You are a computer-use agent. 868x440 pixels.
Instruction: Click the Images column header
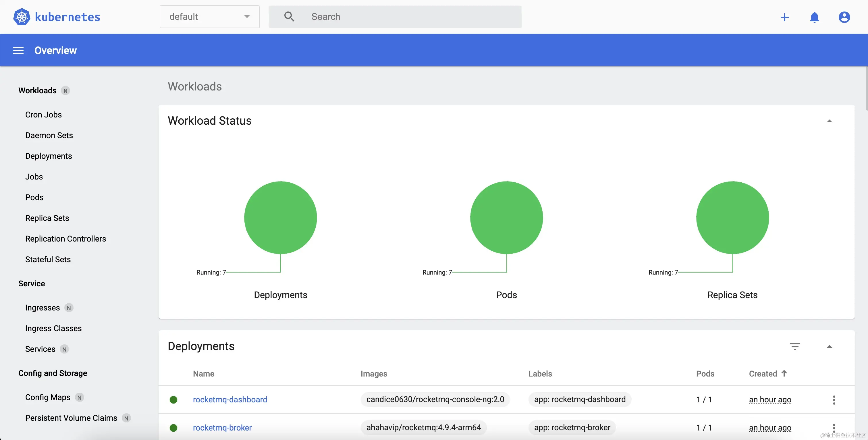tap(374, 374)
